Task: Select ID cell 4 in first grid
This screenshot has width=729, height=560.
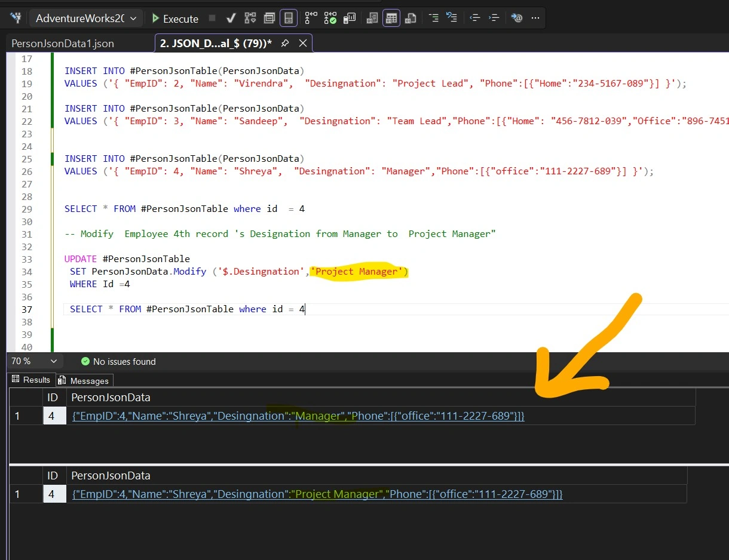Action: pyautogui.click(x=54, y=416)
